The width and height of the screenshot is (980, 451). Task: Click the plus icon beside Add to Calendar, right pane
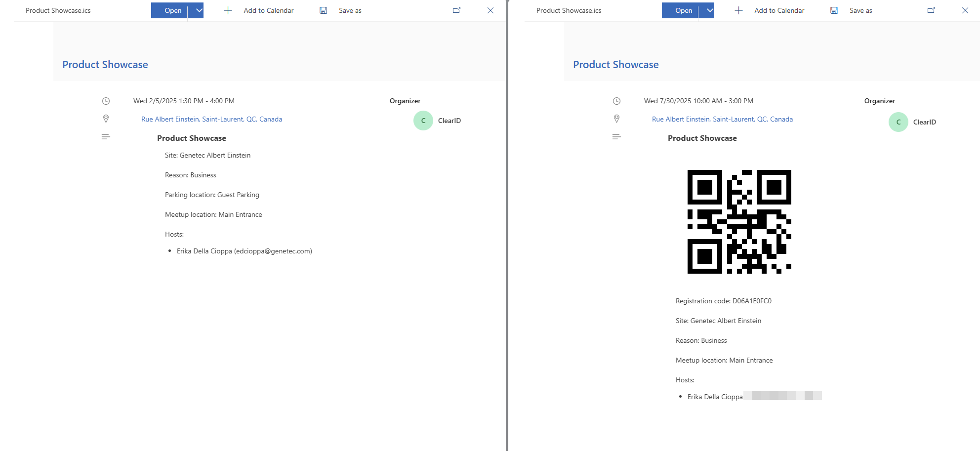[738, 10]
